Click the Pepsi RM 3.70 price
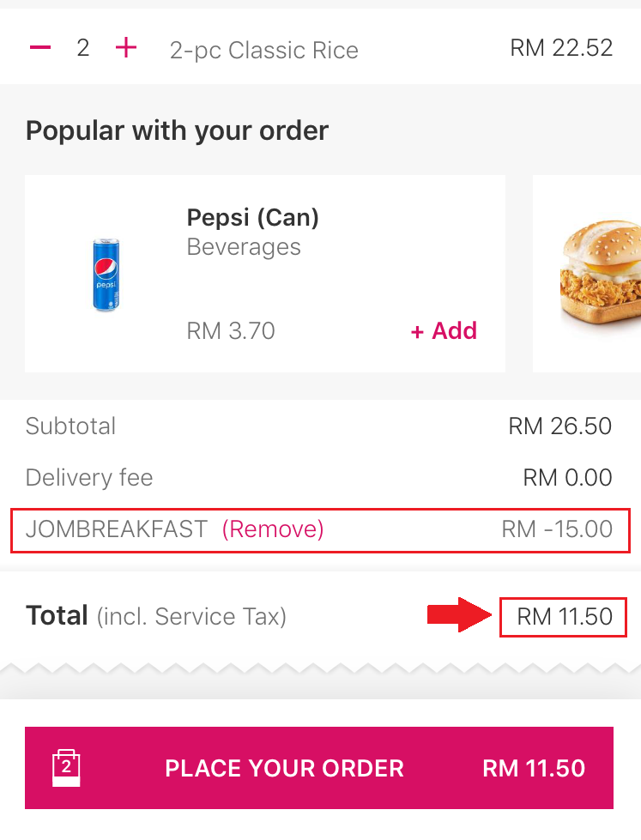This screenshot has width=641, height=840. point(231,331)
